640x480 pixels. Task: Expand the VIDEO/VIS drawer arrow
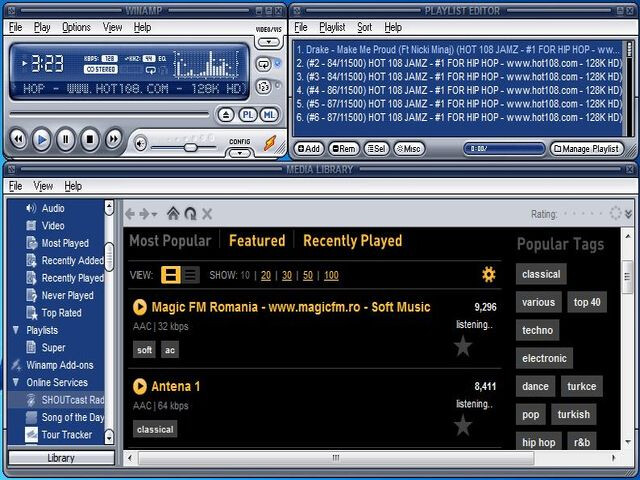click(269, 42)
